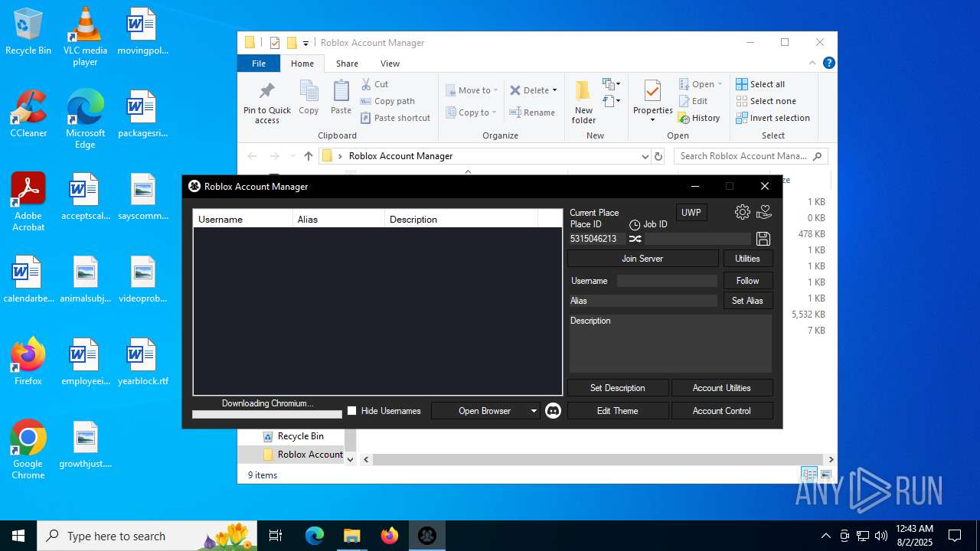
Task: Select the VLC media player desktop icon
Action: tap(85, 37)
